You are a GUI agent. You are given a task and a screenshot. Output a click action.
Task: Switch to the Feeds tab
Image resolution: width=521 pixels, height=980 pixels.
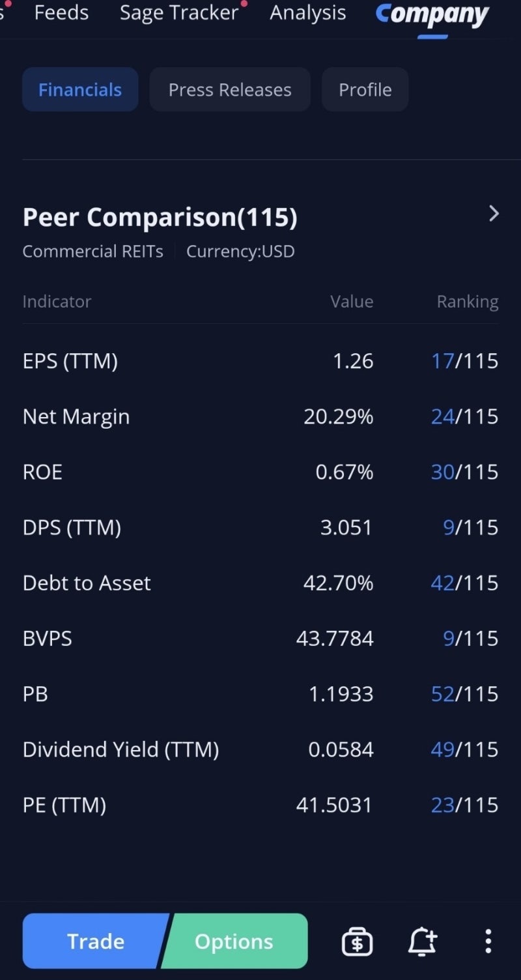point(61,13)
